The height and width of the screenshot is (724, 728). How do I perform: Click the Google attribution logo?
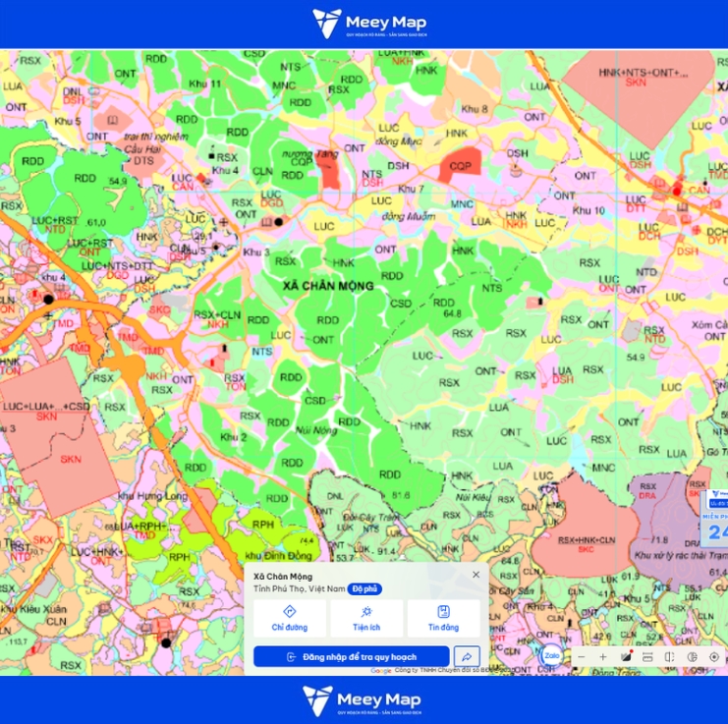point(381,671)
